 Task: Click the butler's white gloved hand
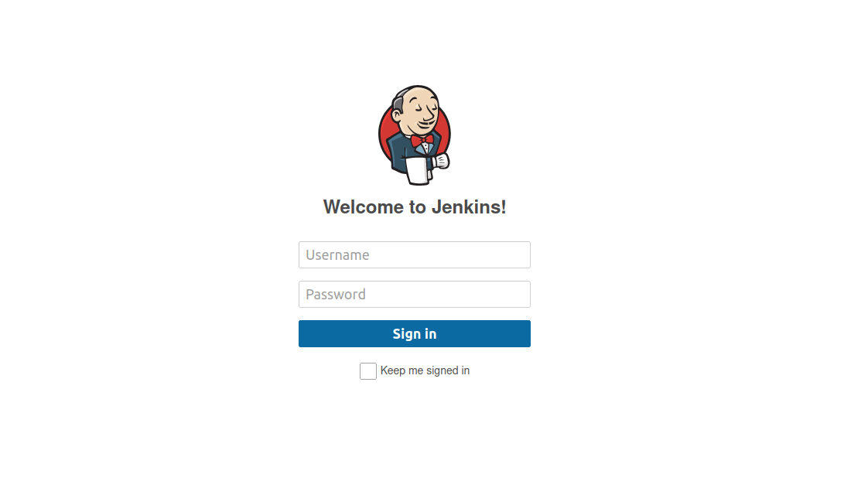442,161
